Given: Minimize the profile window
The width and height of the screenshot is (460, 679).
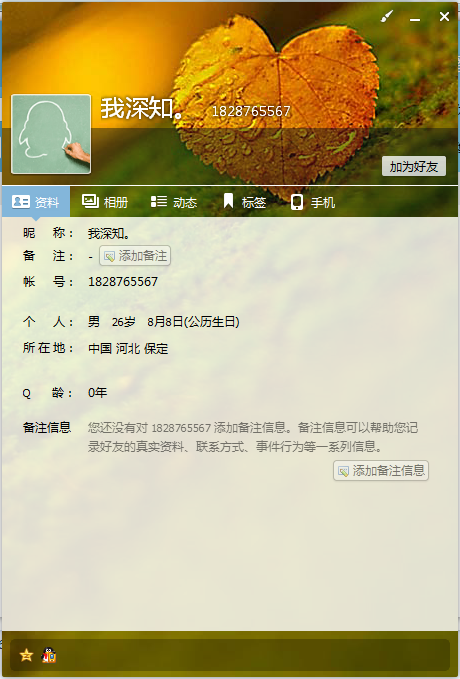Looking at the screenshot, I should click(415, 17).
